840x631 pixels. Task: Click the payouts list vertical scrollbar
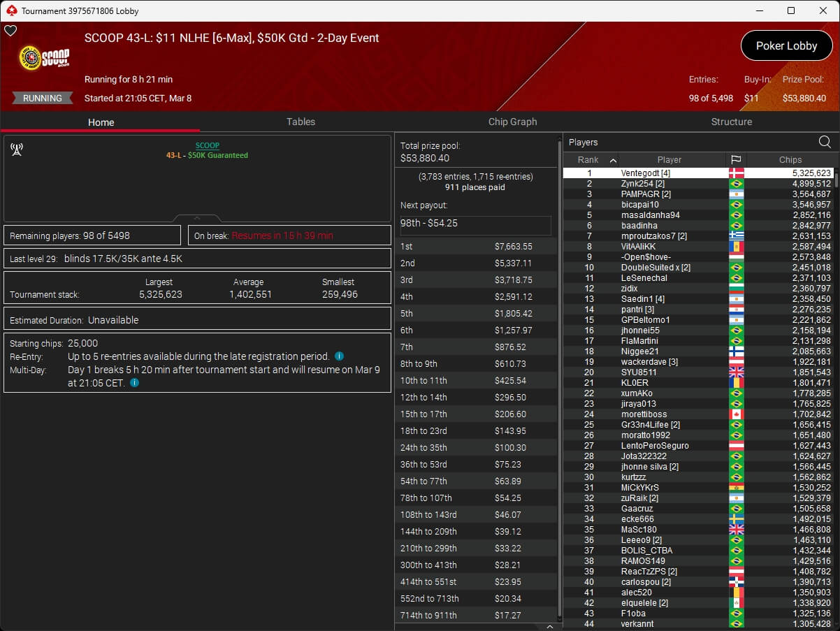click(558, 377)
